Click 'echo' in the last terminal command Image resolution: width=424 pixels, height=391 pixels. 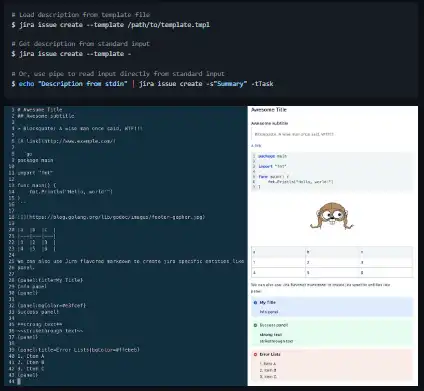point(26,84)
